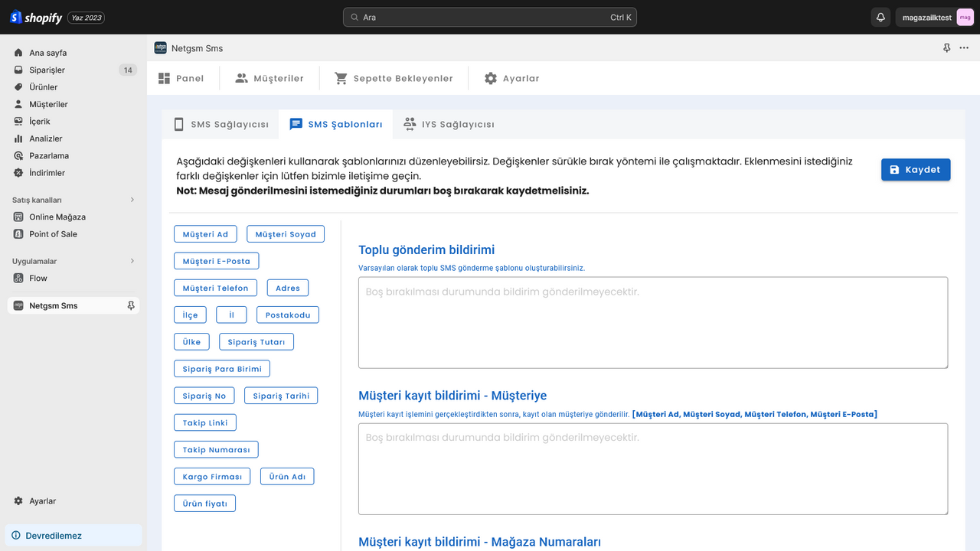Click the magazailktest account avatar

click(965, 17)
